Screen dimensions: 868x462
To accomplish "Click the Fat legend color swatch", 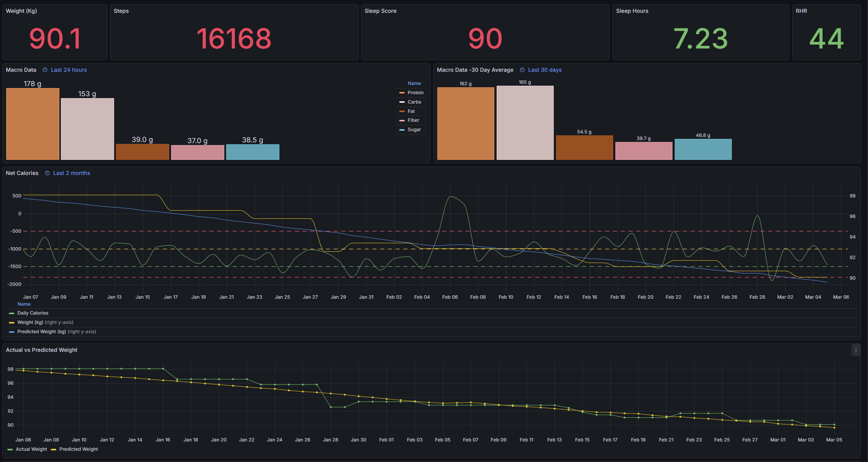I will pyautogui.click(x=402, y=111).
